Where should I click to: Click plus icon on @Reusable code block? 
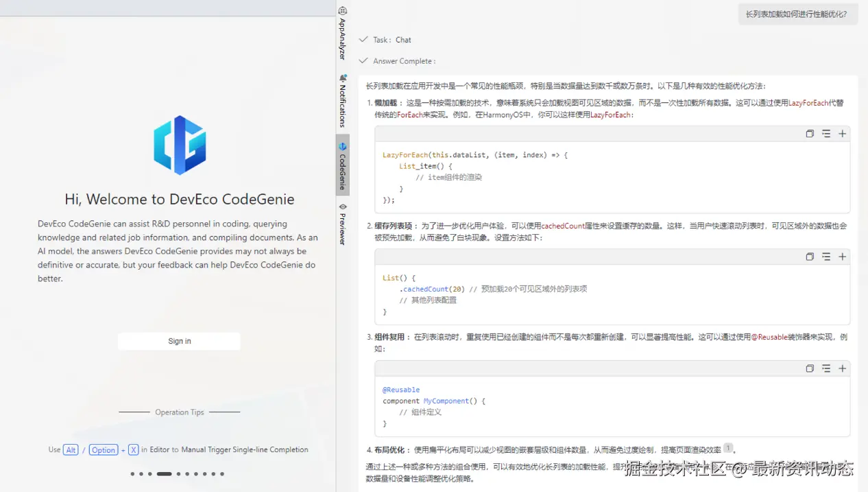coord(843,368)
